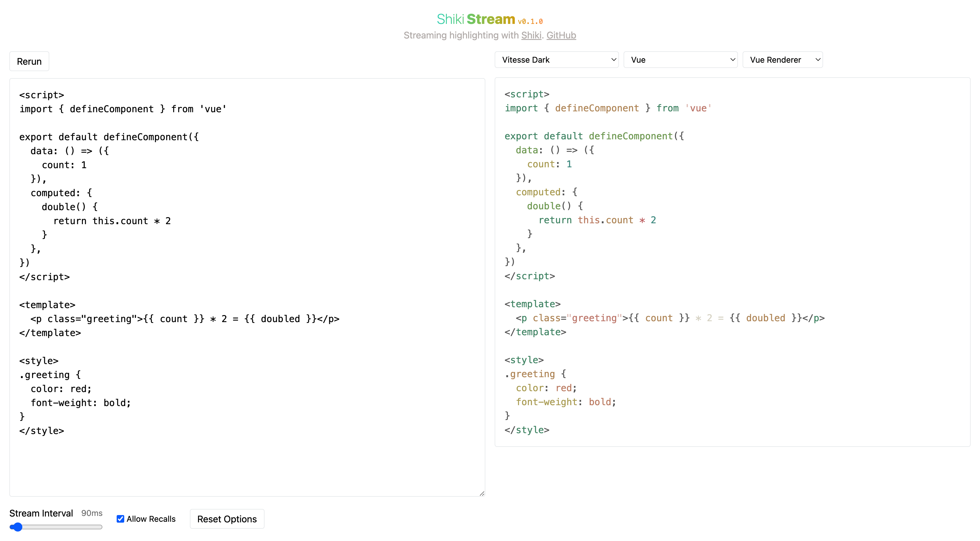Click the Reset Options button

[x=227, y=519]
